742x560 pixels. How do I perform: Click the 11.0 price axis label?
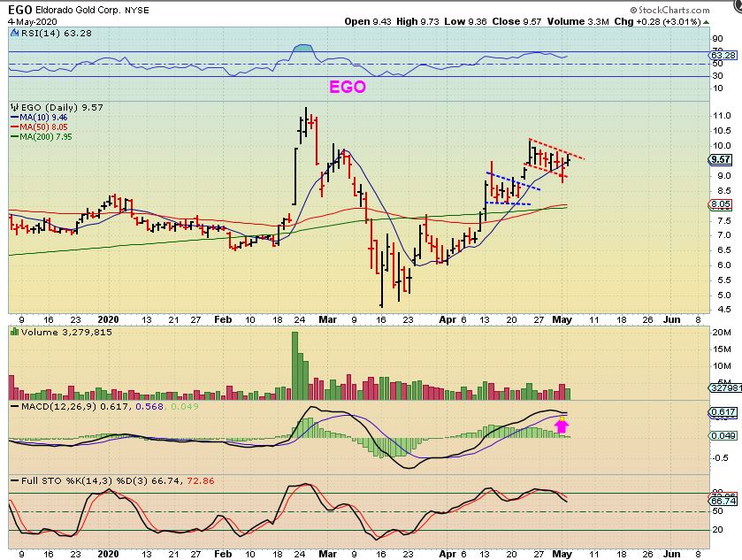722,116
